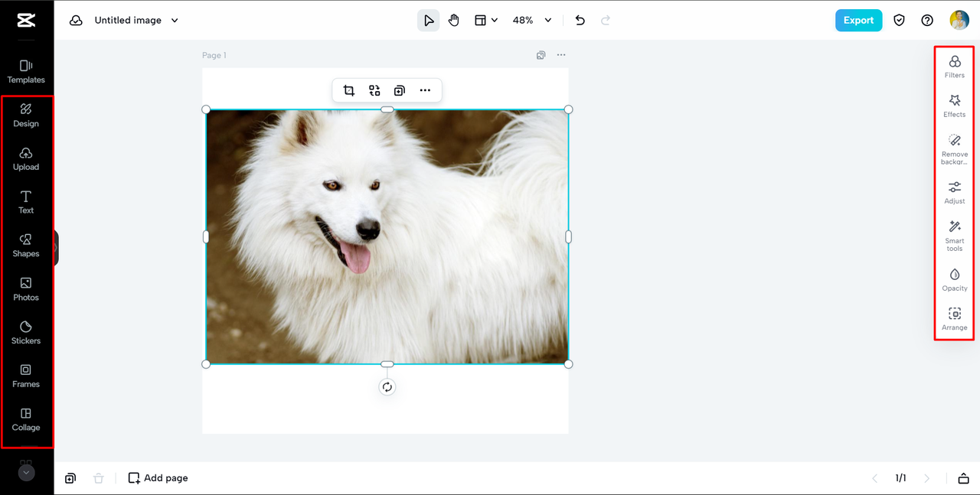Open the Effects panel
Viewport: 980px width, 495px height.
[955, 106]
